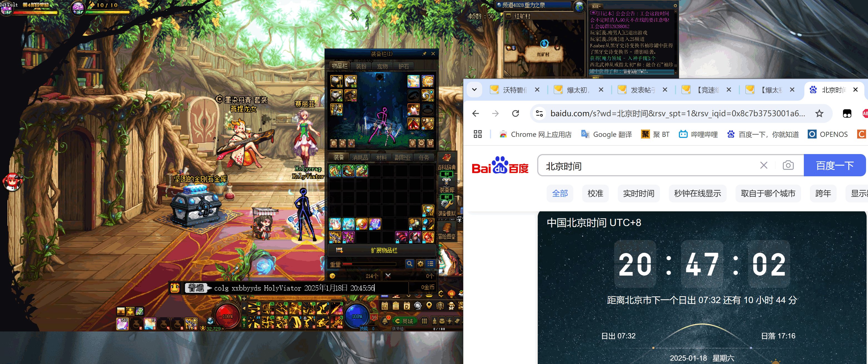The height and width of the screenshot is (364, 868).
Task: Click the Baidu camera image-search icon
Action: click(x=788, y=165)
